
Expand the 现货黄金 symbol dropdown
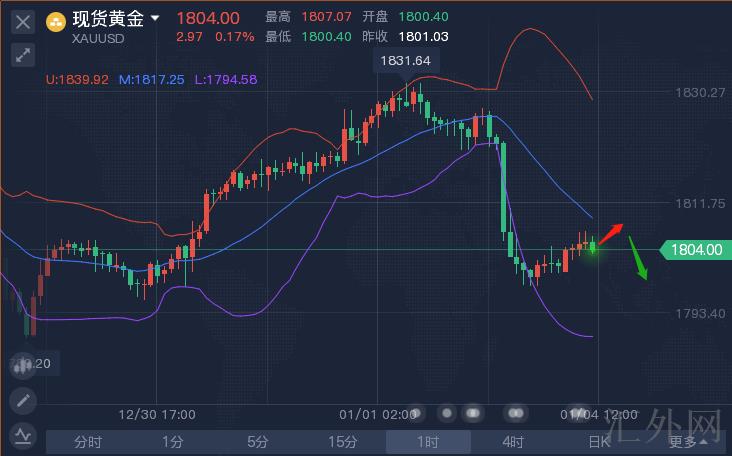coord(155,18)
